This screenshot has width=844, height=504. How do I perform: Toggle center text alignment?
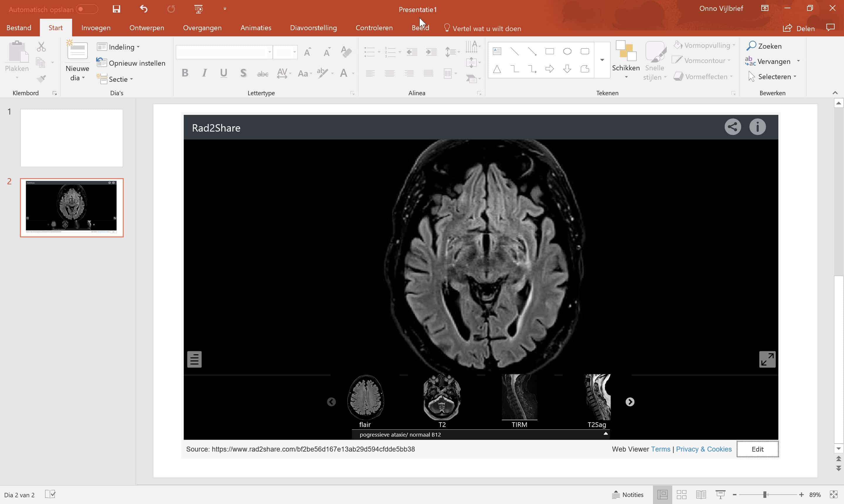[389, 73]
